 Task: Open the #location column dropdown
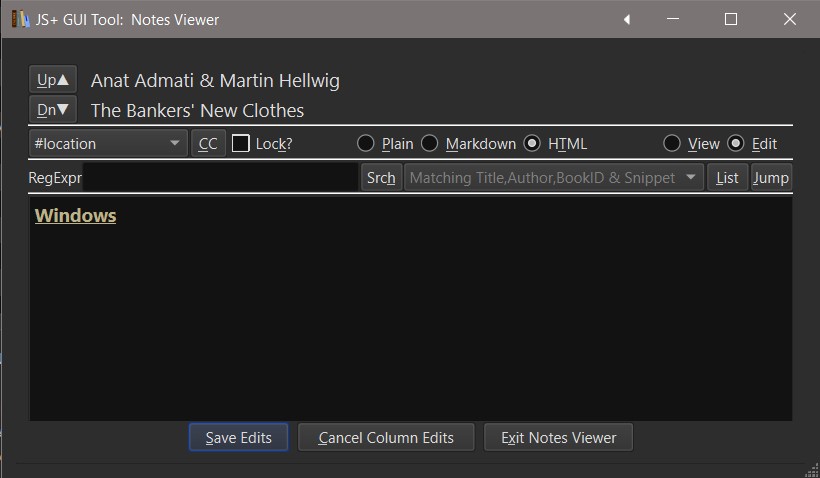[108, 143]
